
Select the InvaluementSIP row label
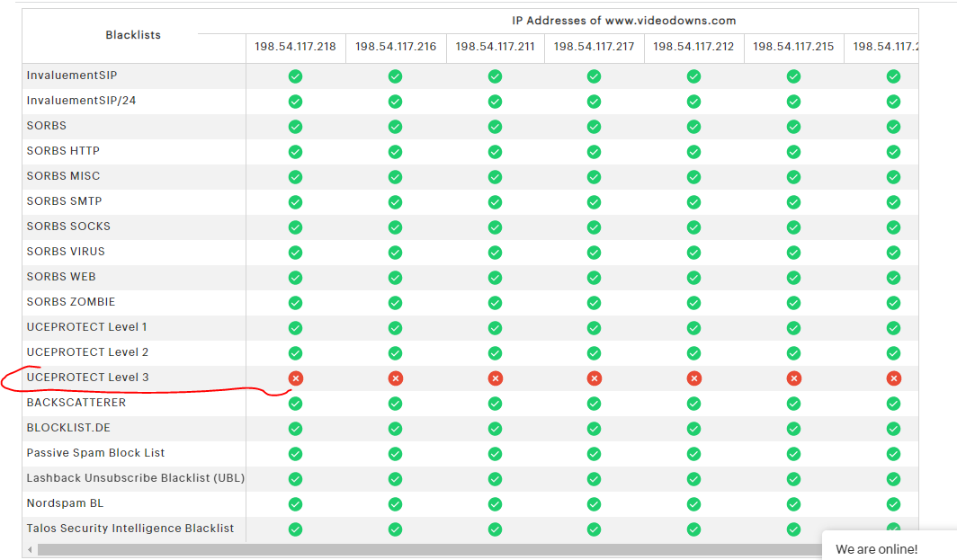[72, 75]
